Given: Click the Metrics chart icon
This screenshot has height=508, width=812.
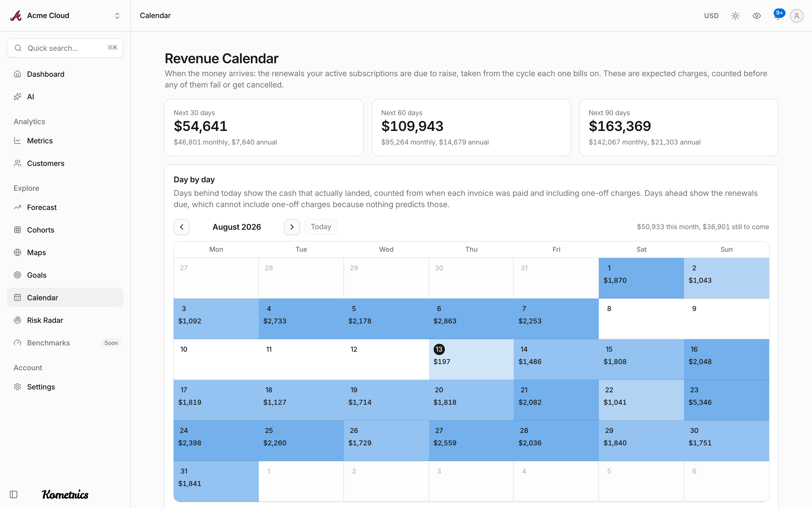Looking at the screenshot, I should click(17, 141).
